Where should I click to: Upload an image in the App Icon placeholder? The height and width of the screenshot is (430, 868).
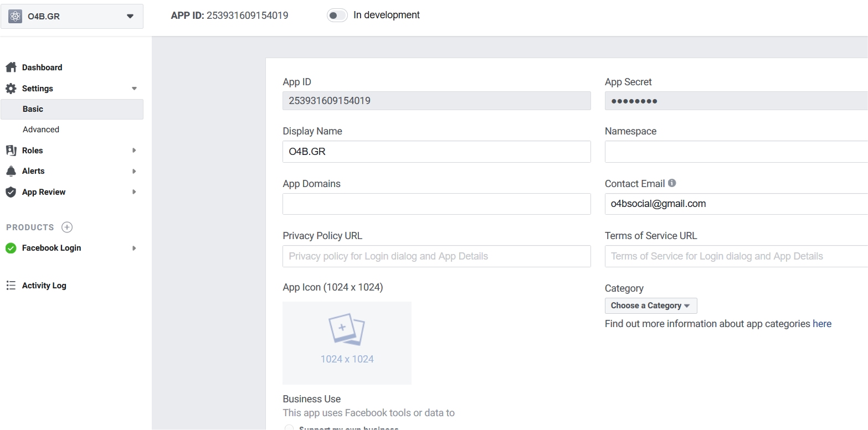tap(347, 343)
